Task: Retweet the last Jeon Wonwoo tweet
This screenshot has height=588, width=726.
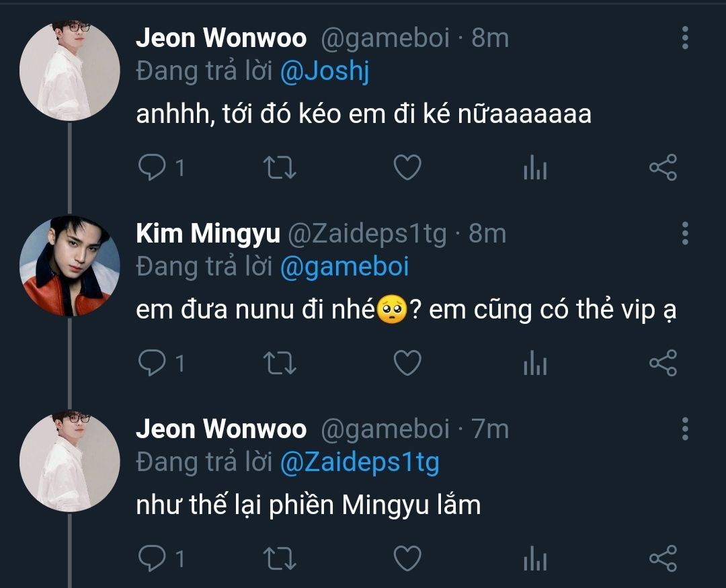Action: point(279,558)
